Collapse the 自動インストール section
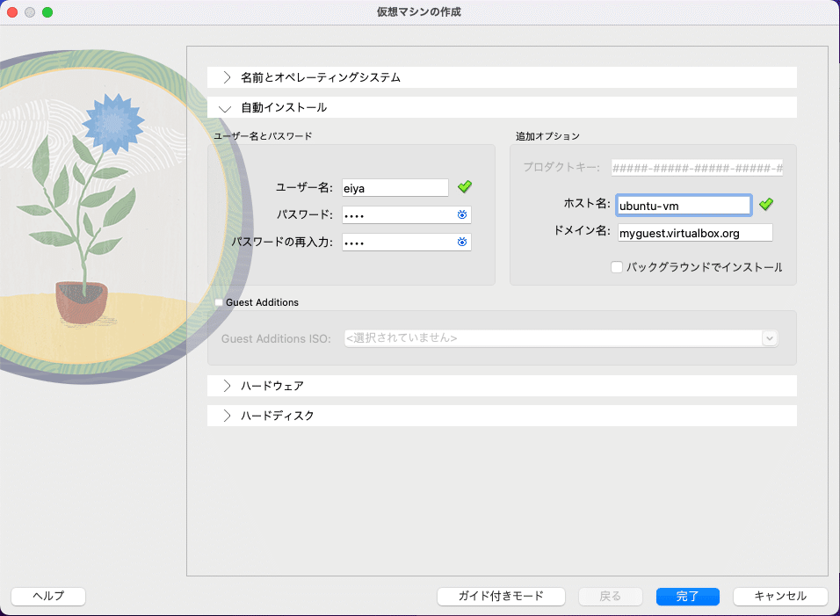840x616 pixels. (502, 108)
